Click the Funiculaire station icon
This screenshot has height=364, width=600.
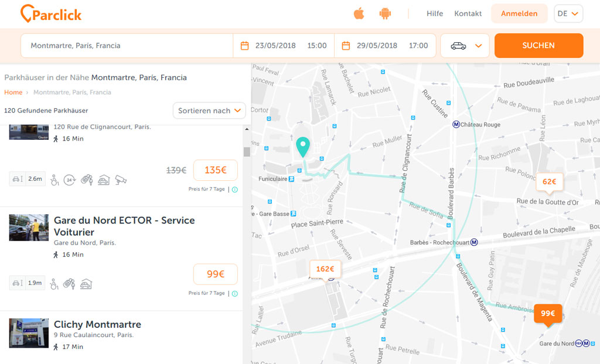pos(292,178)
